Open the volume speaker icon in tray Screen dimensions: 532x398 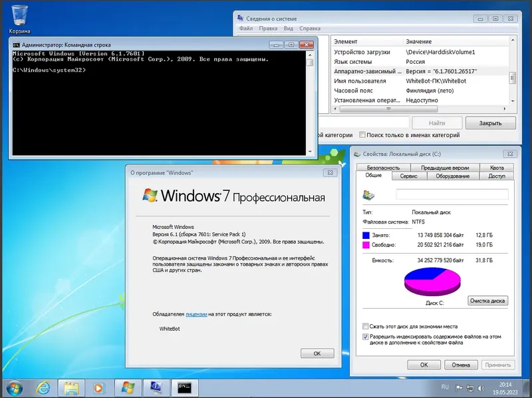(x=481, y=388)
